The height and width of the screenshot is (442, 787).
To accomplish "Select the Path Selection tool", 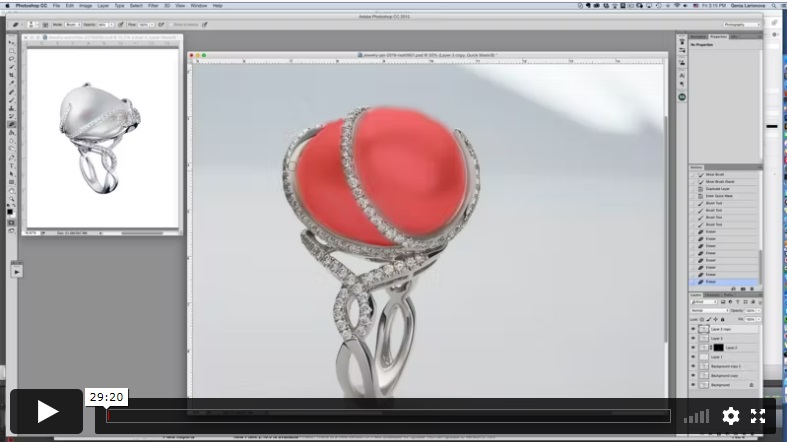I will click(12, 174).
